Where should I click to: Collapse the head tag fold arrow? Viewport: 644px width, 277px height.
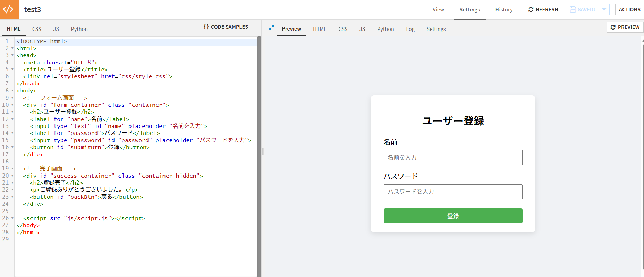click(12, 55)
